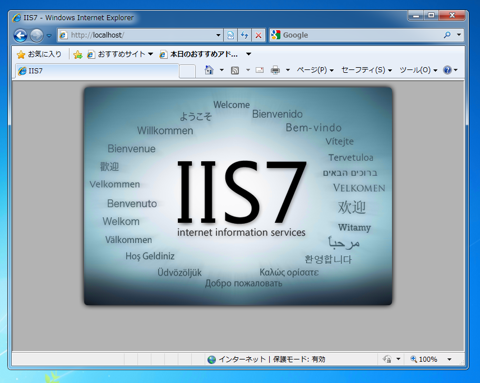Click the Refresh page icon
Viewport: 480px width, 383px height.
[244, 35]
